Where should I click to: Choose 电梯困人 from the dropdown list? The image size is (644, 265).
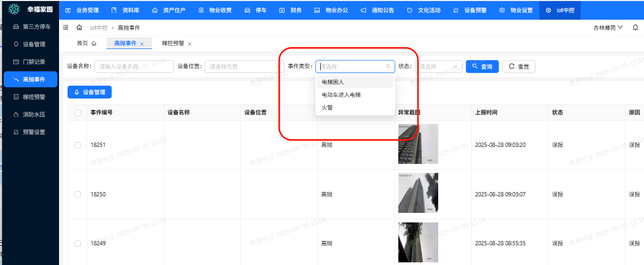333,82
